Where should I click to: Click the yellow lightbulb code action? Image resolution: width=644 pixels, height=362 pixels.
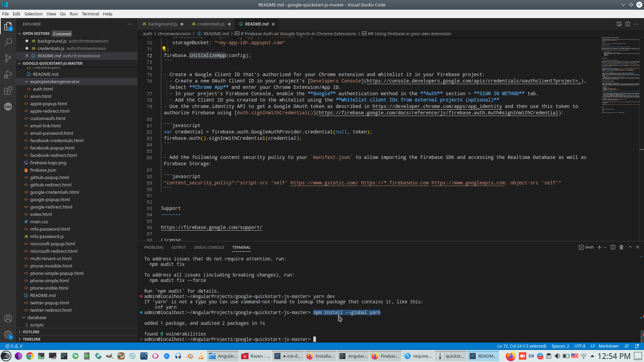coord(164,49)
